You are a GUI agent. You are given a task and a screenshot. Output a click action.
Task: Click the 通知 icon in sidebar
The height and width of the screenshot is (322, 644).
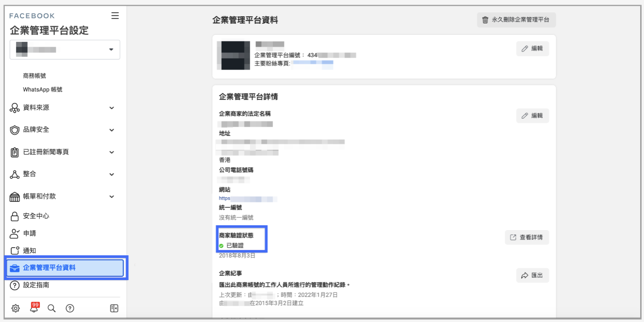pos(14,251)
